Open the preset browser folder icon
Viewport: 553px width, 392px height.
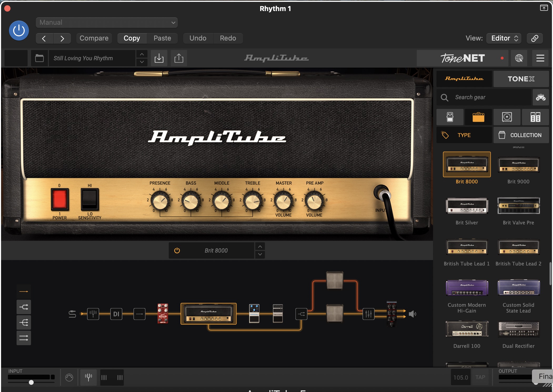tap(39, 58)
